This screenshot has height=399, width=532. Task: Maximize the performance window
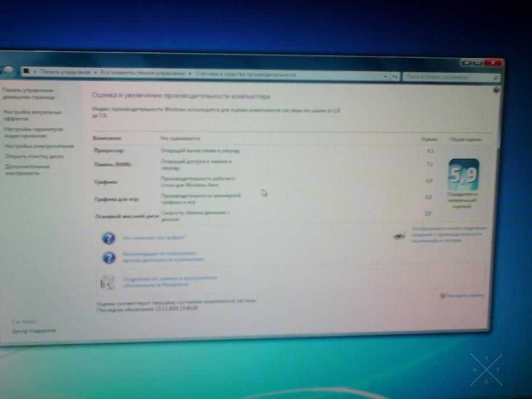[x=478, y=63]
